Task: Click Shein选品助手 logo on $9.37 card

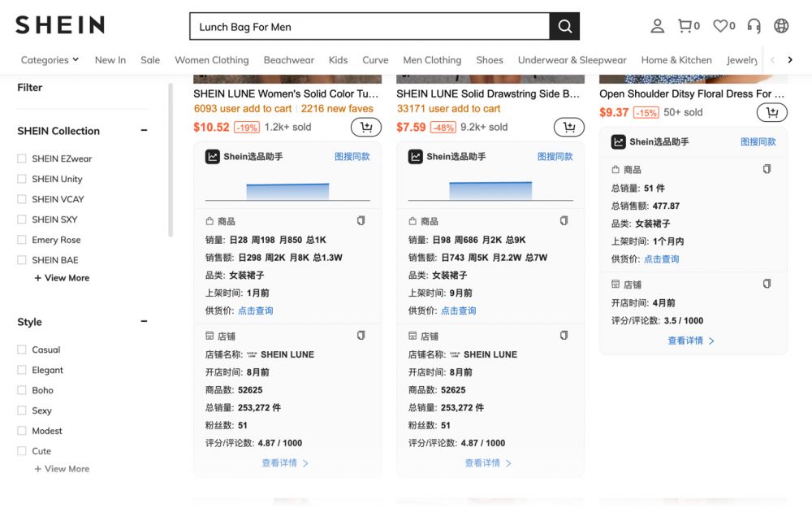Action: coord(618,142)
